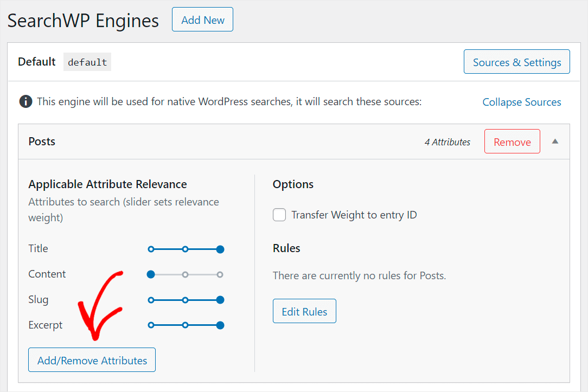Click the Default engine name
588x392 pixels.
point(37,61)
